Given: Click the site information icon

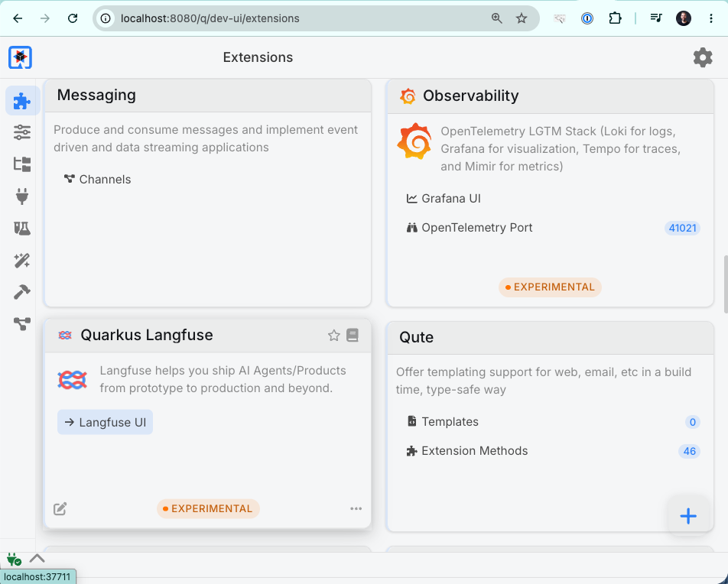Looking at the screenshot, I should click(x=106, y=18).
